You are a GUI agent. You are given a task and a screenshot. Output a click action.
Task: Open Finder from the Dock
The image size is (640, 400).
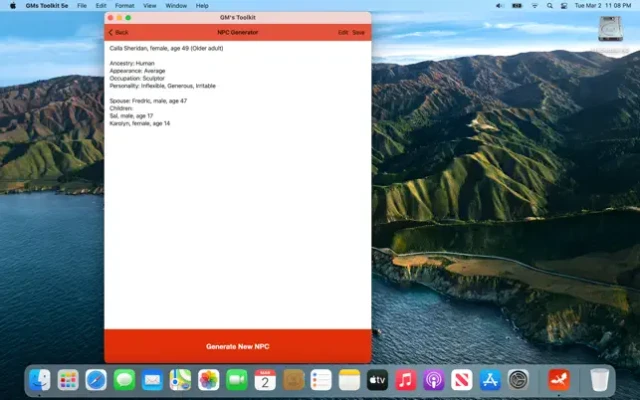point(40,379)
